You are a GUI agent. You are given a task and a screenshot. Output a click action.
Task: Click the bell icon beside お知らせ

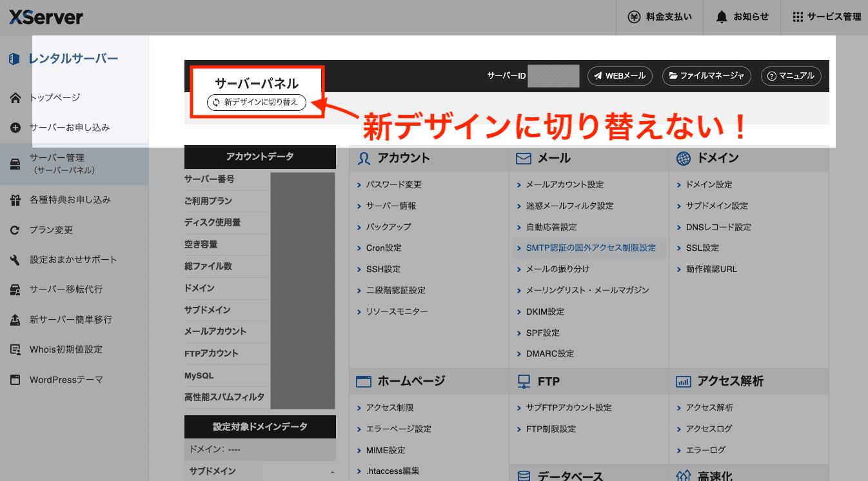tap(722, 17)
